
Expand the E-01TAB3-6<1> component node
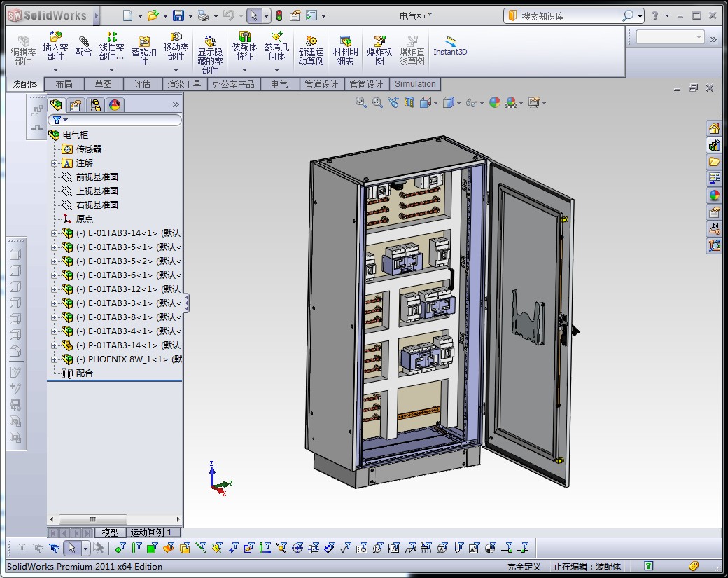click(x=55, y=275)
